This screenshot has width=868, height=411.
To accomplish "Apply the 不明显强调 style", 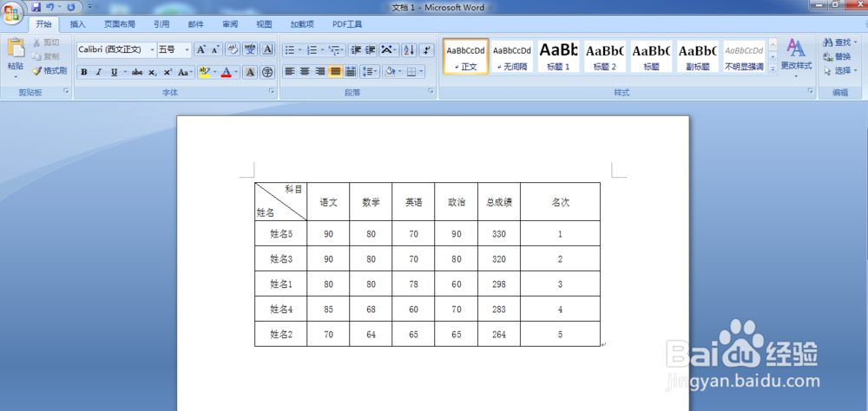I will pyautogui.click(x=744, y=55).
